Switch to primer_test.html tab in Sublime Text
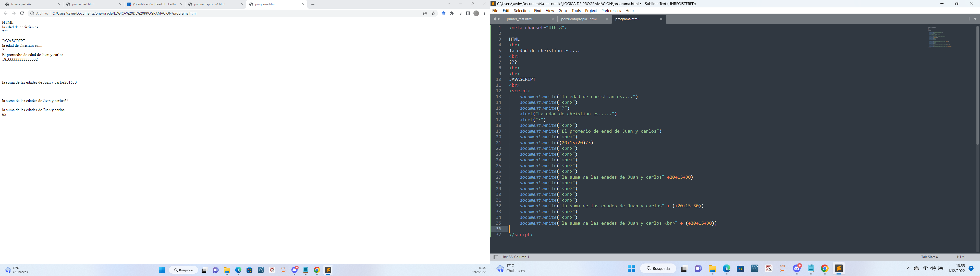This screenshot has width=980, height=276. [530, 19]
